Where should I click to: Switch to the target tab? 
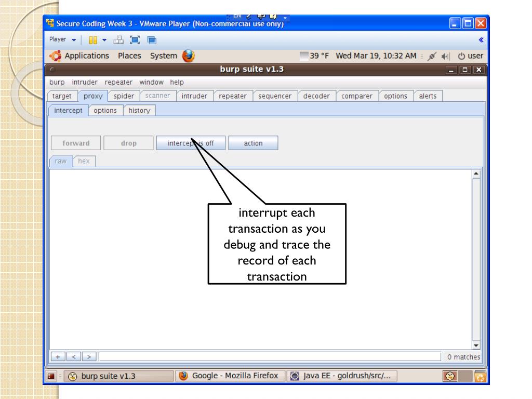62,96
